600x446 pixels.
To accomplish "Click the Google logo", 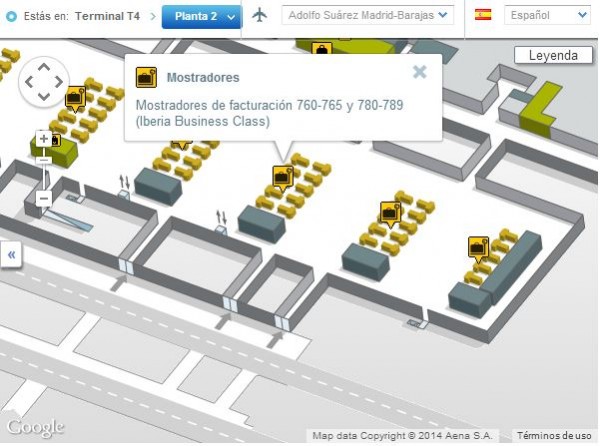I will click(x=35, y=427).
